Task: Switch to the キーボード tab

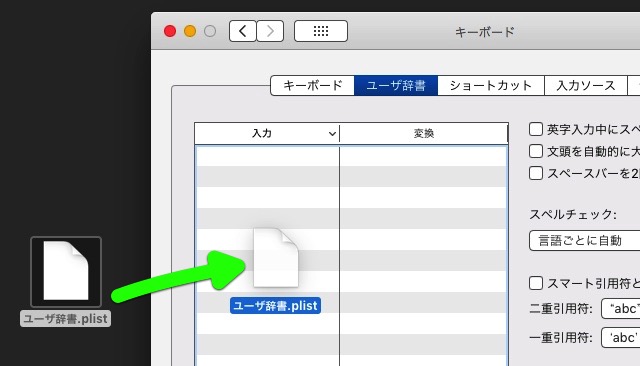Action: (x=312, y=86)
